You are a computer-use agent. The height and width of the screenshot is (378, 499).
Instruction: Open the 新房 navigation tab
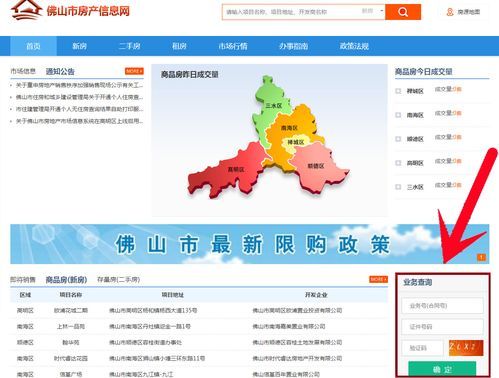pyautogui.click(x=79, y=46)
